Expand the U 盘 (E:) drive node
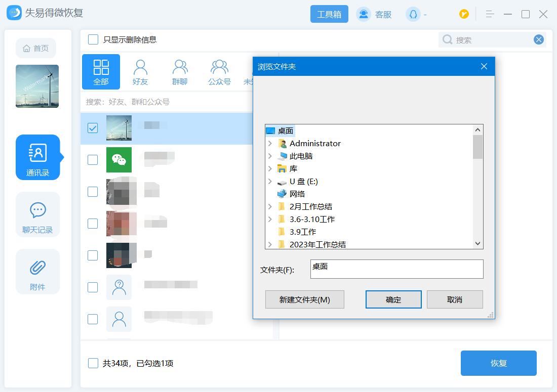557x392 pixels. (x=270, y=182)
